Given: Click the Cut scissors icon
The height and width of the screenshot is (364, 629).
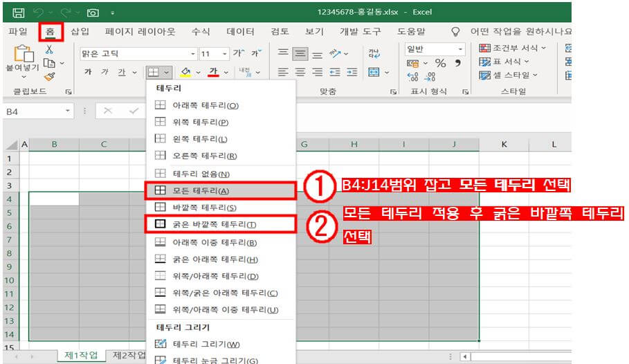Looking at the screenshot, I should coord(49,49).
